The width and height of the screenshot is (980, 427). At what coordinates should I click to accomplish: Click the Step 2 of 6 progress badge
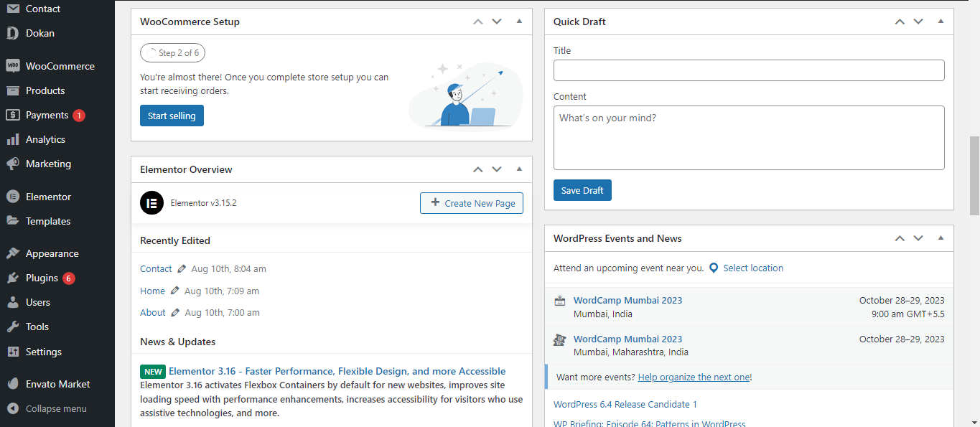point(173,53)
